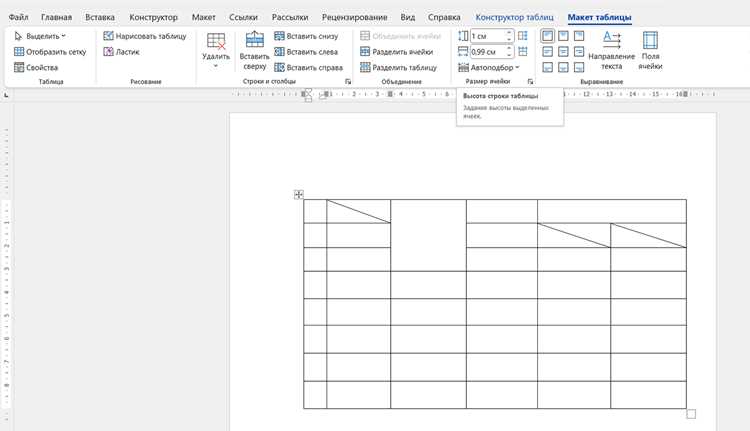The width and height of the screenshot is (750, 431).
Task: Click the Выделить cursor icon
Action: 19,36
